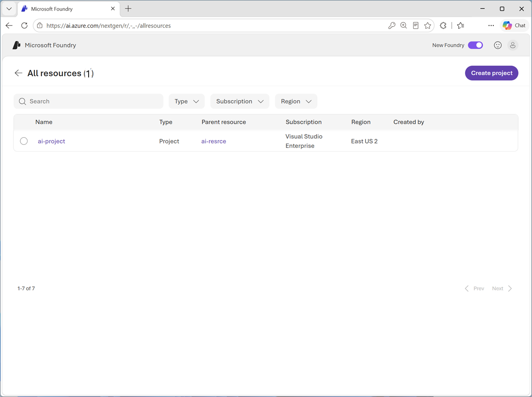Viewport: 532px width, 397px height.
Task: Open the Region filter dropdown
Action: click(x=296, y=101)
